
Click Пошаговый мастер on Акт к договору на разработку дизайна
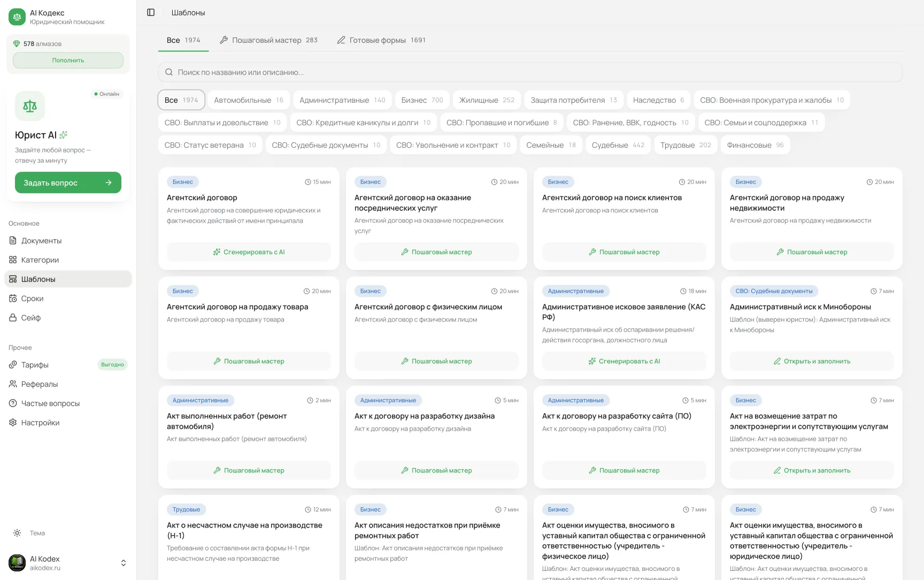pyautogui.click(x=436, y=470)
